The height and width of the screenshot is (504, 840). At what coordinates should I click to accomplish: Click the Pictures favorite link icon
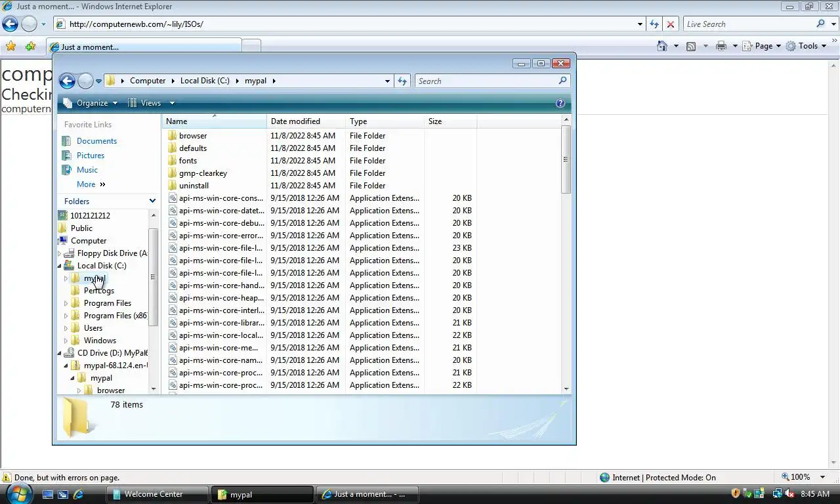pos(66,156)
